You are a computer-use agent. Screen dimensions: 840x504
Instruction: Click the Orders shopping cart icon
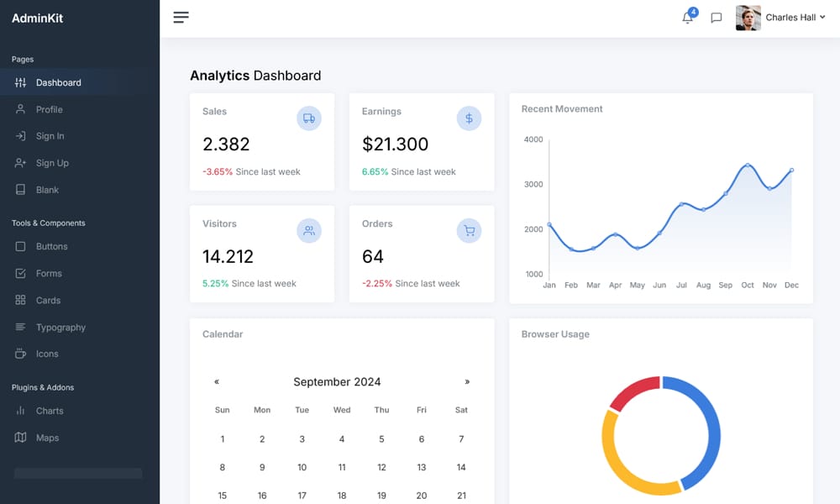coord(469,230)
